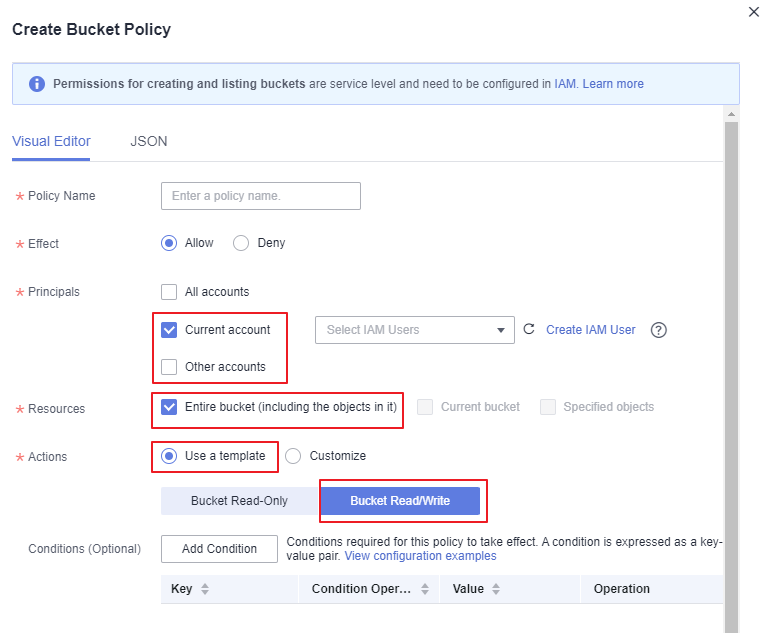Sort the Key column using its arrows
Viewport: 762px width, 633px height.
(205, 589)
